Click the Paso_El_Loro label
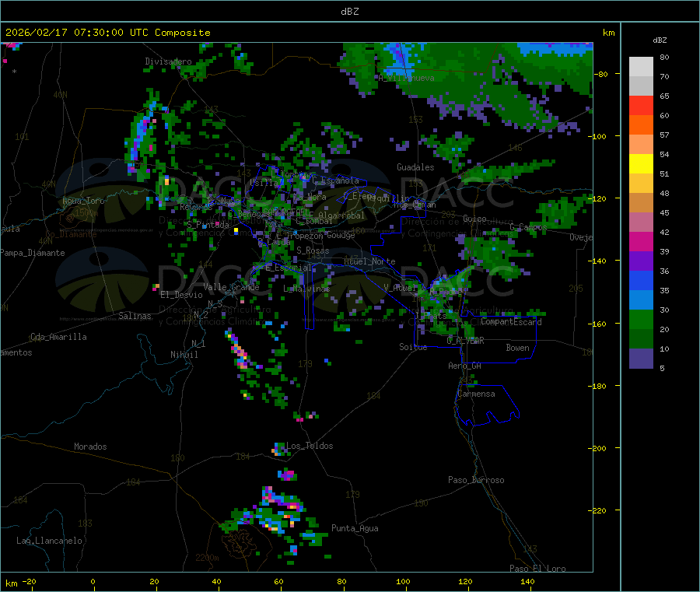The height and width of the screenshot is (592, 700). coord(538,569)
